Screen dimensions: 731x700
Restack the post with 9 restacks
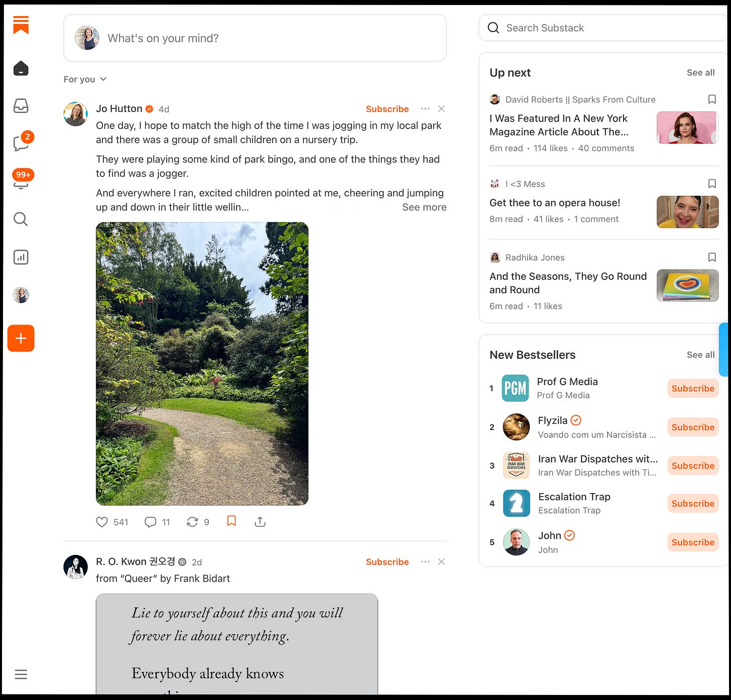click(198, 522)
